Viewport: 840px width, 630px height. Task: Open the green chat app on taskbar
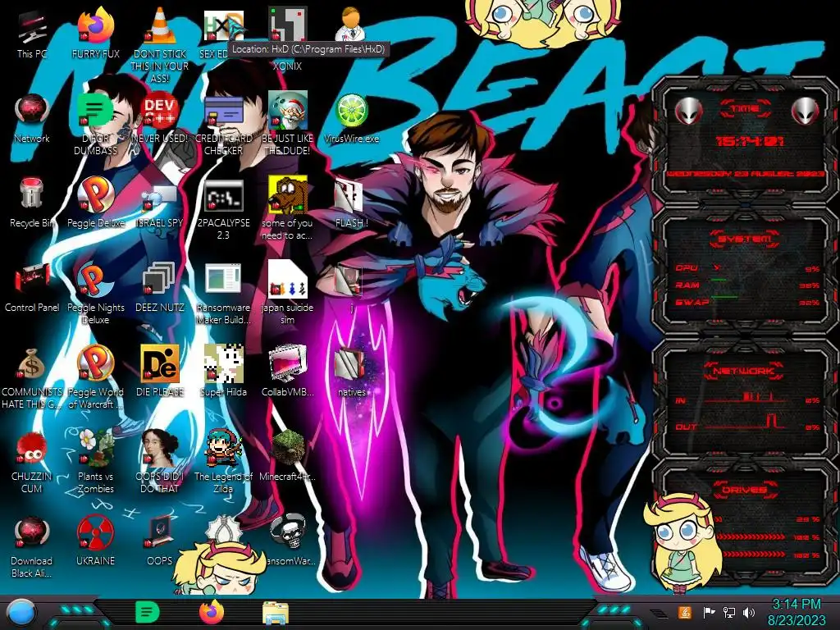click(x=147, y=612)
